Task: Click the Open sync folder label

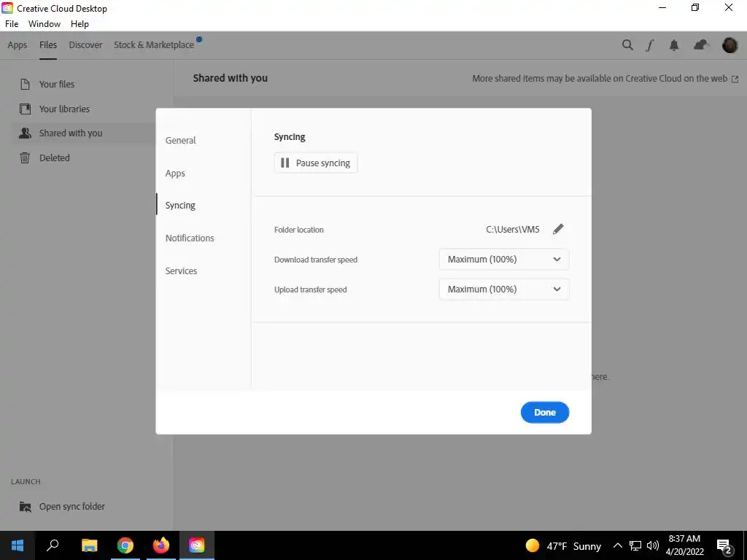Action: coord(72,507)
